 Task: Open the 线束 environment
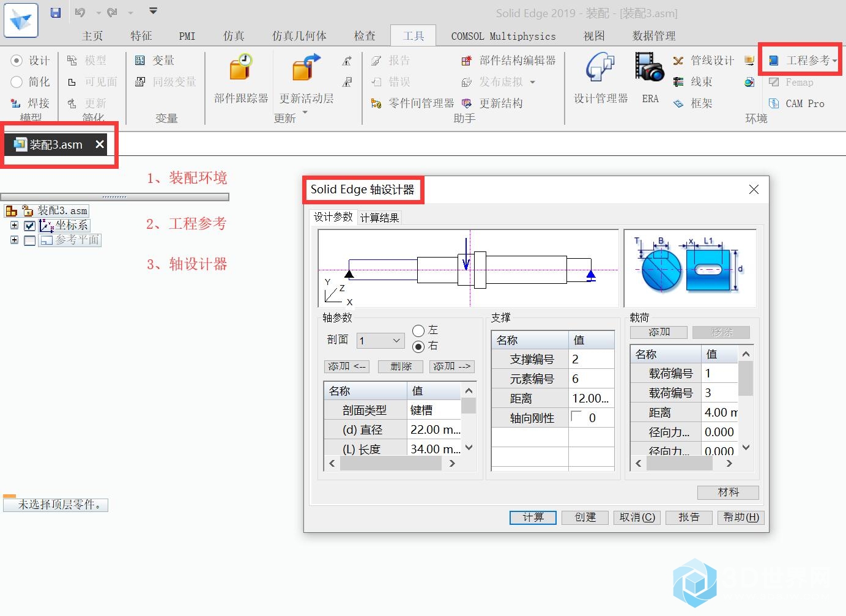click(692, 81)
